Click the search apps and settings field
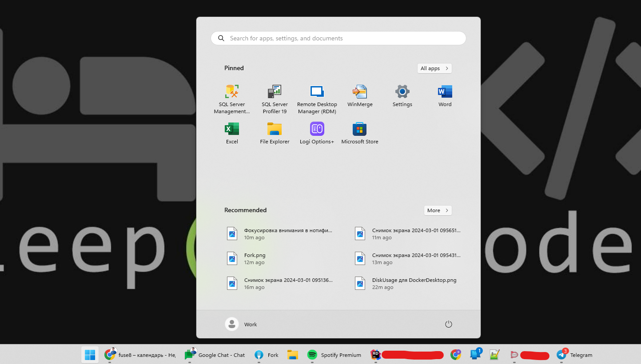 click(338, 38)
